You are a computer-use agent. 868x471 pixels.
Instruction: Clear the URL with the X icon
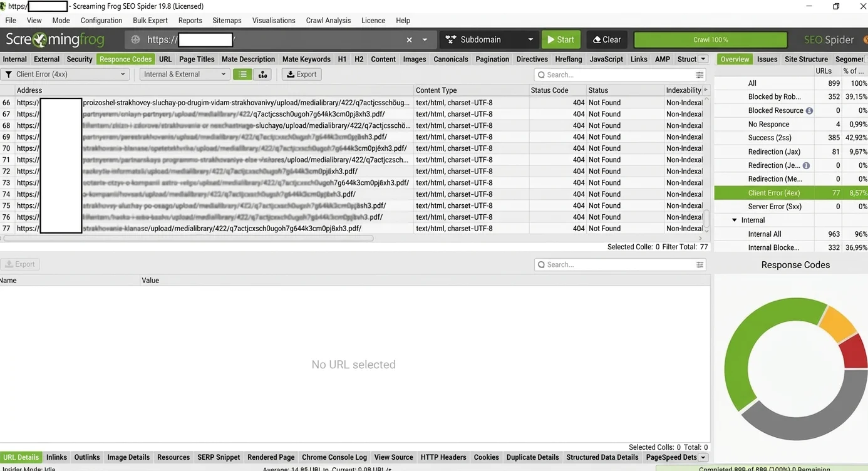coord(410,39)
